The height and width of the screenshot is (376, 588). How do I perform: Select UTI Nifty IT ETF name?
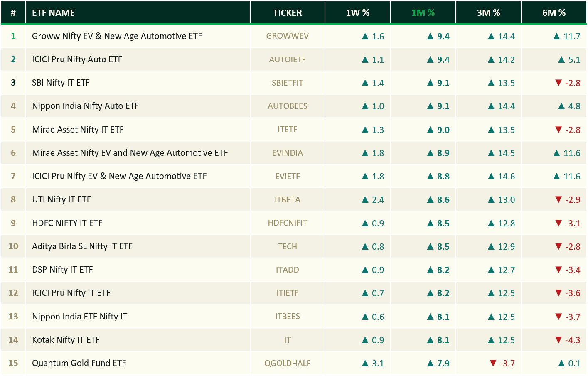(62, 199)
